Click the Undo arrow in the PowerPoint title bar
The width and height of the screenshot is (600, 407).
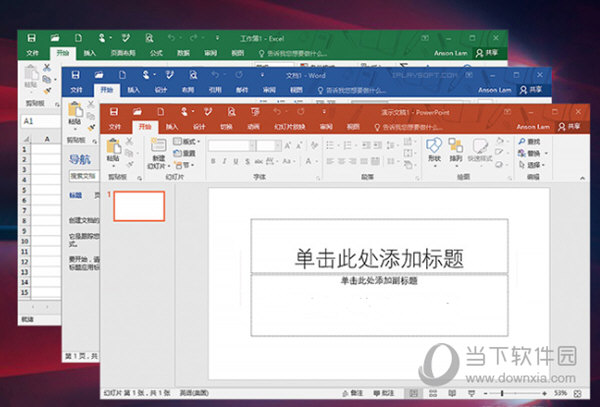(277, 112)
